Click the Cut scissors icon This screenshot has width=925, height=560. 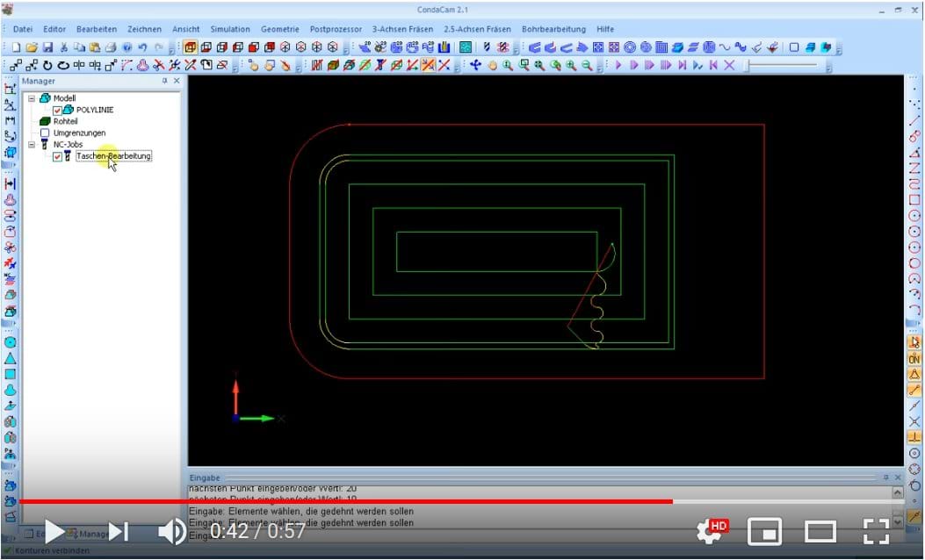click(x=64, y=47)
